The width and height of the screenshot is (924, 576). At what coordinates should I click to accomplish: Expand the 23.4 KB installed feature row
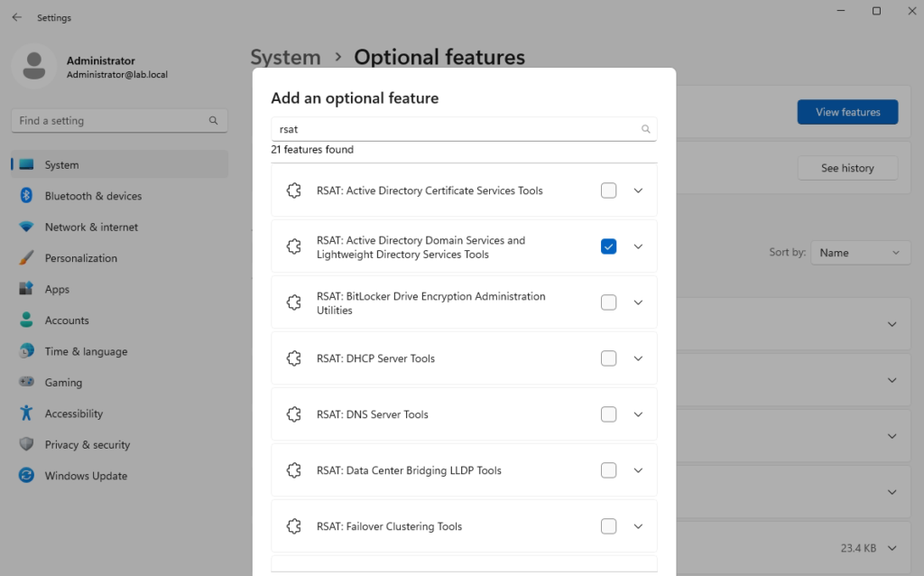[892, 548]
